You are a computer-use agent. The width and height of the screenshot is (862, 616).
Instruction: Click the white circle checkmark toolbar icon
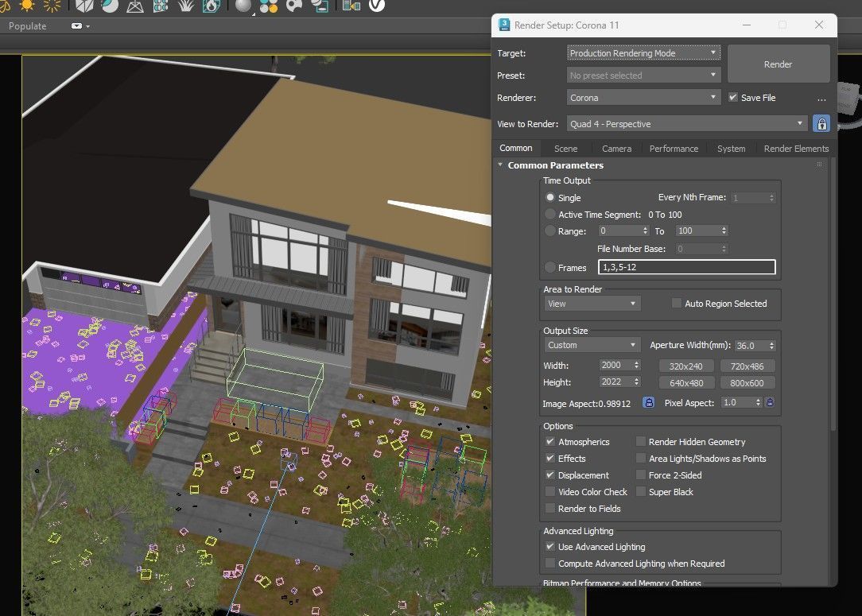pos(377,6)
